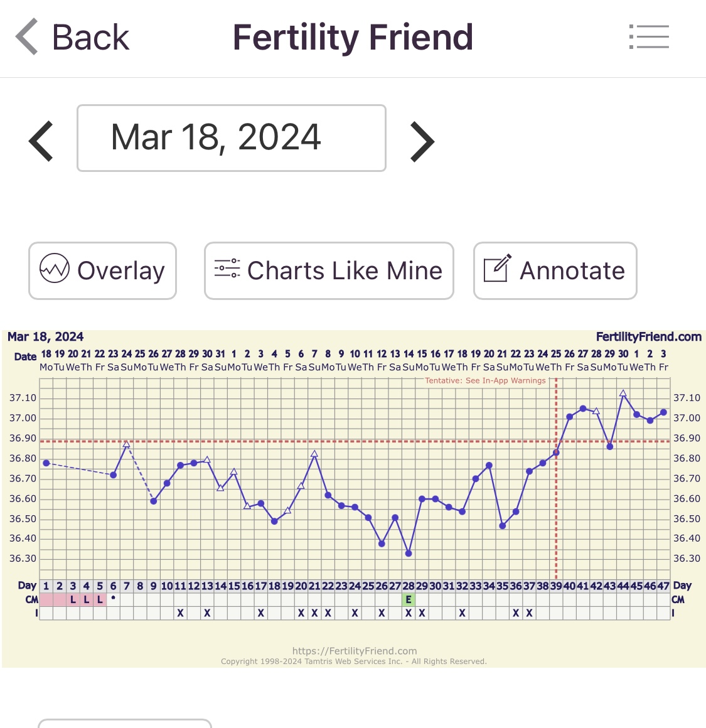This screenshot has height=728, width=706.
Task: Select cycle day 28 in Day row
Action: pyautogui.click(x=409, y=586)
